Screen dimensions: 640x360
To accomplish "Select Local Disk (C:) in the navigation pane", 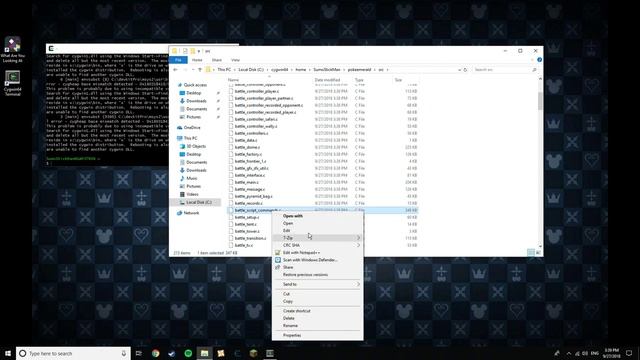I will click(199, 202).
